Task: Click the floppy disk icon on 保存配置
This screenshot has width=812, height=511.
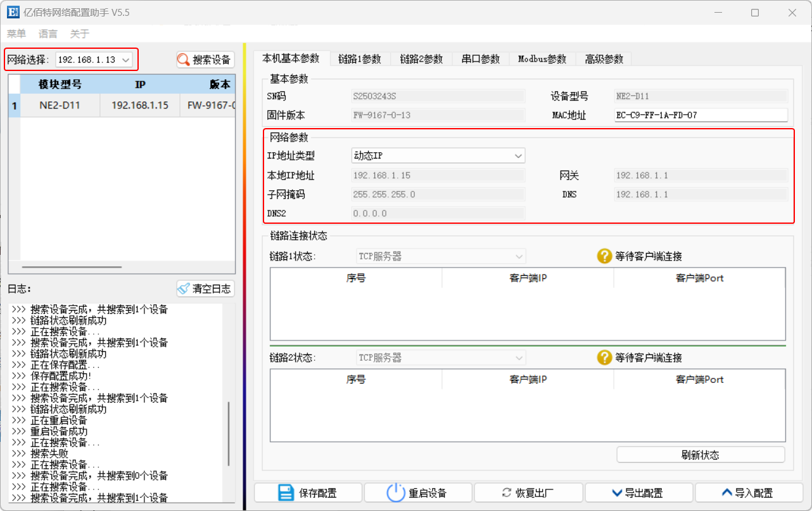Action: (x=286, y=493)
